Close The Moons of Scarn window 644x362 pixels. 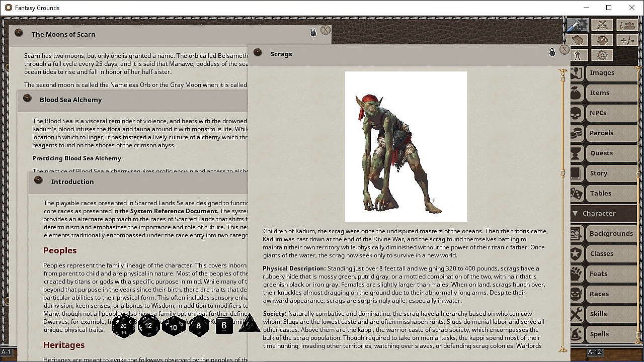pos(326,30)
